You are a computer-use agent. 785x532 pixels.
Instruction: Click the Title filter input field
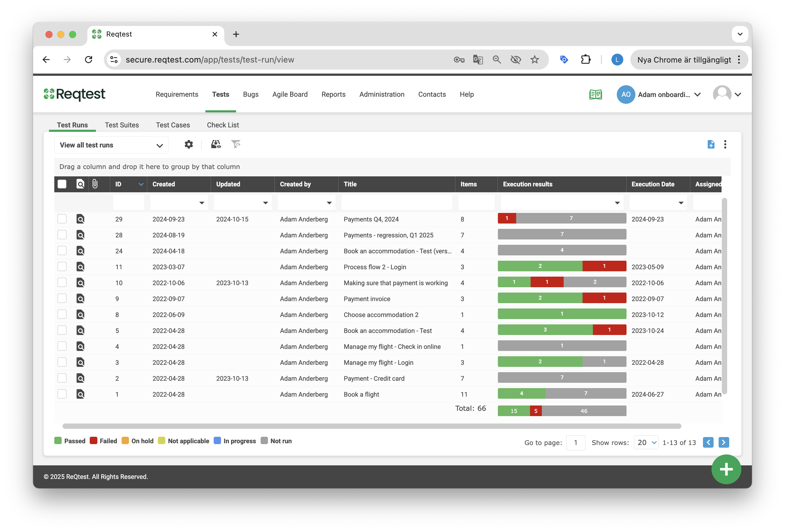[397, 203]
